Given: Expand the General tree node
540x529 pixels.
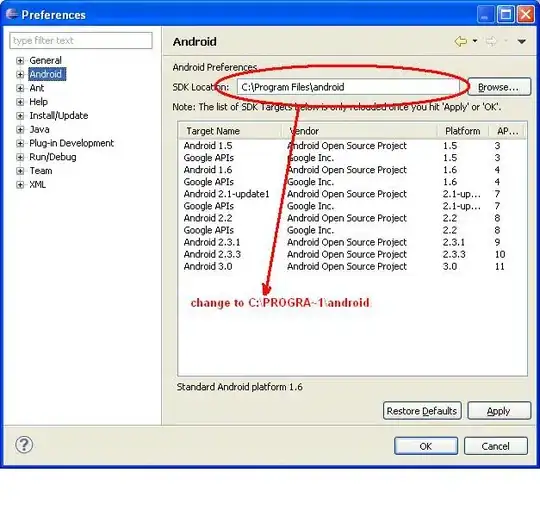Looking at the screenshot, I should point(20,61).
